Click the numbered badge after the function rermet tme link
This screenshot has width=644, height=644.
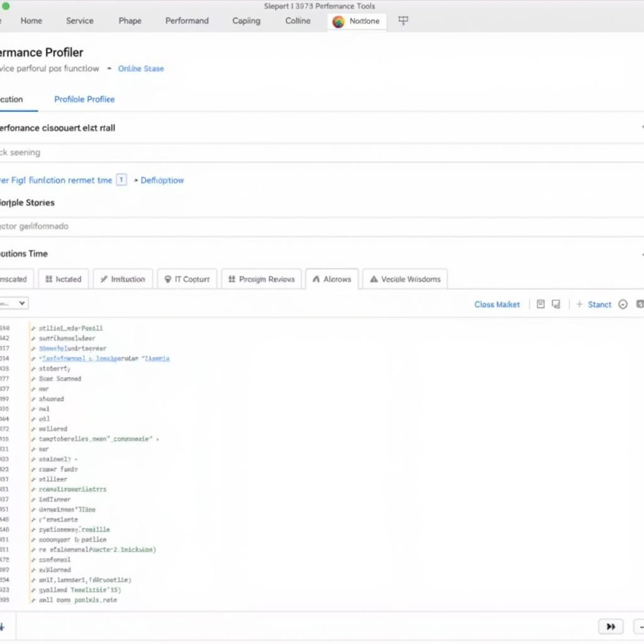point(121,179)
